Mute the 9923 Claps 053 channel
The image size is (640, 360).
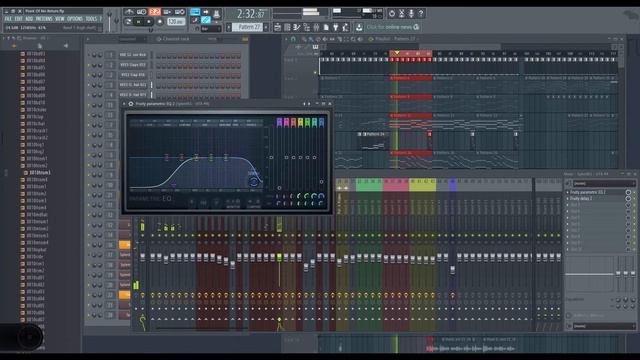click(89, 65)
